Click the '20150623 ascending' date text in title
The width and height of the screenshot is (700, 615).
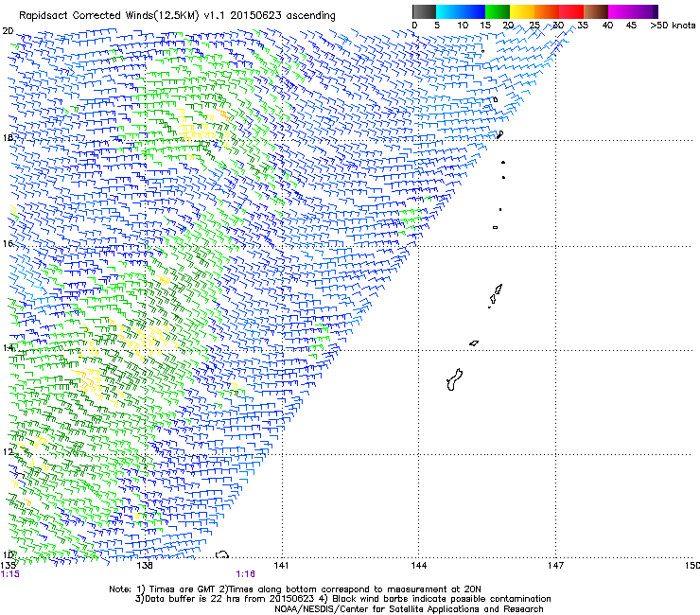tap(283, 16)
